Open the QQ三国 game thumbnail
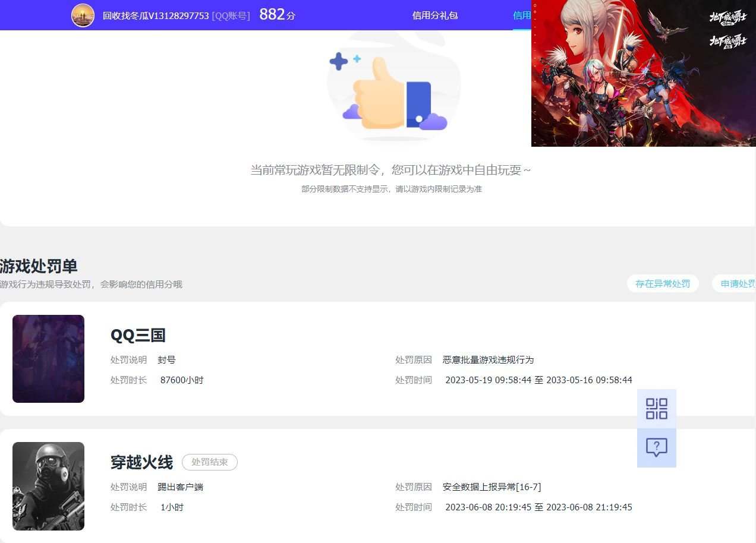 point(48,359)
